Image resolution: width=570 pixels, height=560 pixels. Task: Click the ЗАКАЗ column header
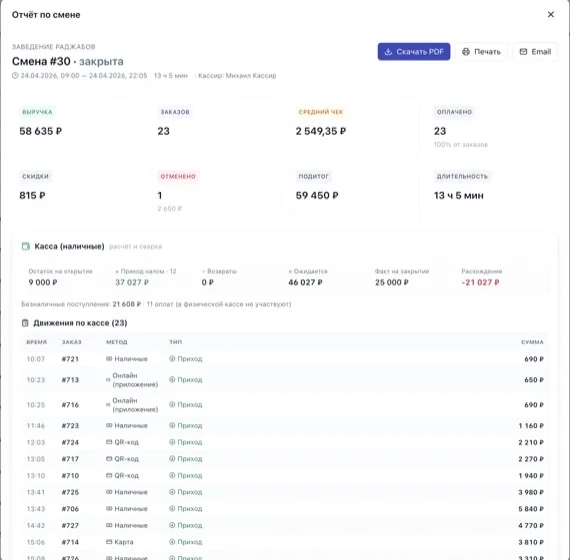(x=72, y=342)
